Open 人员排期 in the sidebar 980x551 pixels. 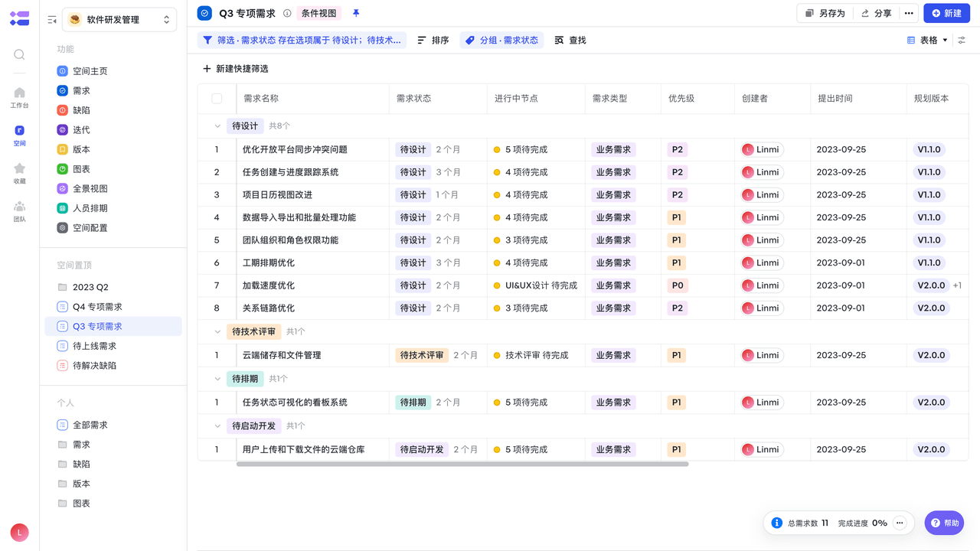(x=82, y=208)
